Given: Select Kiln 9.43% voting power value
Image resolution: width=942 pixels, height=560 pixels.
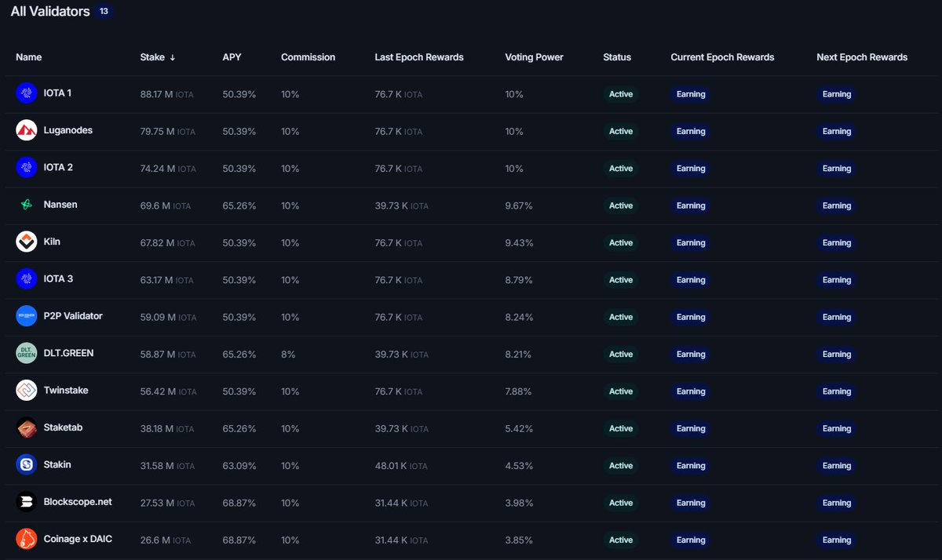Looking at the screenshot, I should click(519, 243).
